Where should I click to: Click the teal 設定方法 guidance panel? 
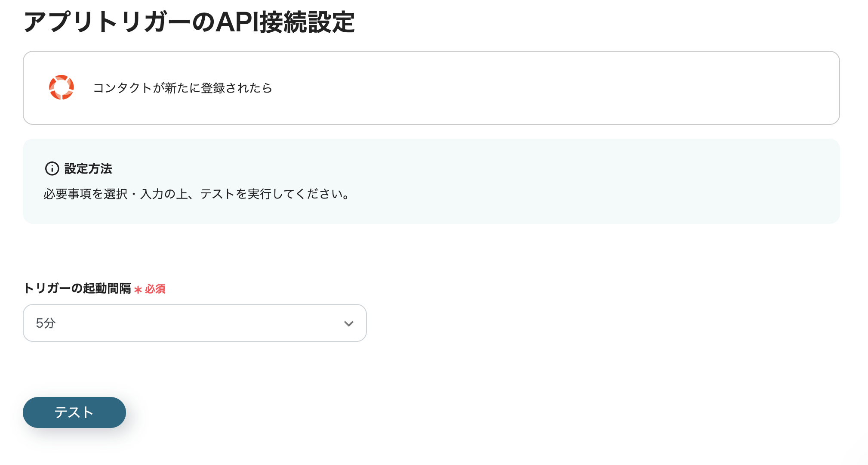[x=430, y=181]
